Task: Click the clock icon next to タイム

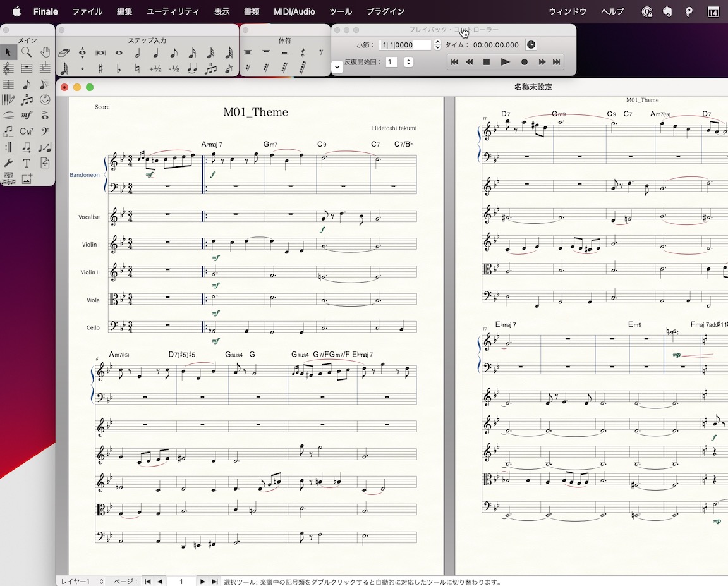Action: pos(531,45)
